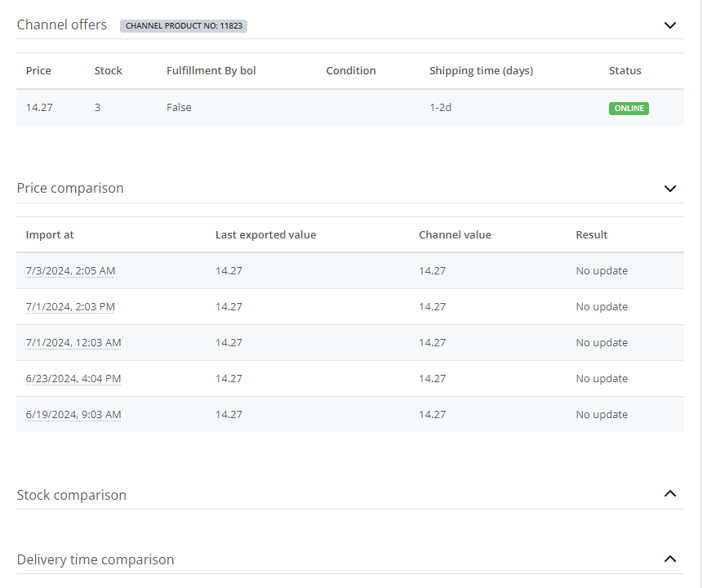Image resolution: width=702 pixels, height=588 pixels.
Task: Collapse the Price comparison section chevron
Action: pyautogui.click(x=670, y=189)
